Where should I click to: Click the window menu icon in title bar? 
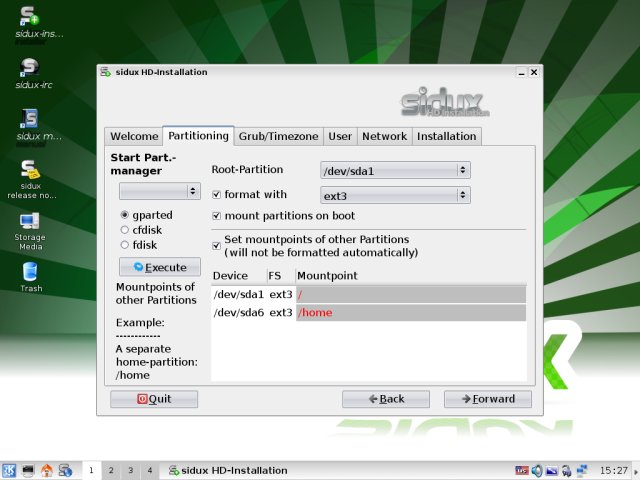pos(105,72)
